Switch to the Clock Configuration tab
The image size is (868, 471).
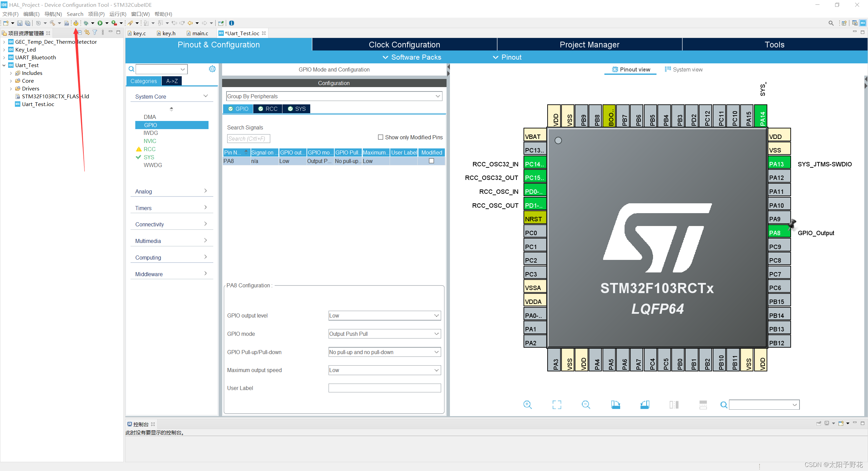pyautogui.click(x=404, y=44)
